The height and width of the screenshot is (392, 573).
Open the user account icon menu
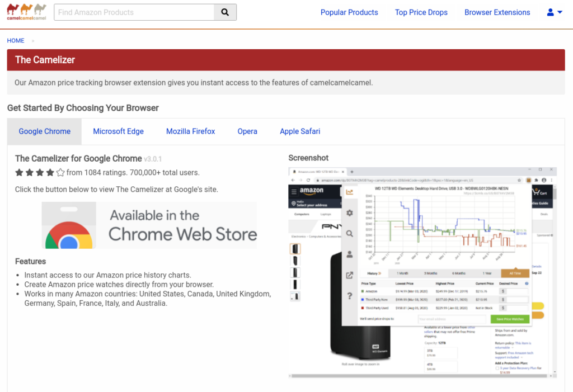(551, 12)
